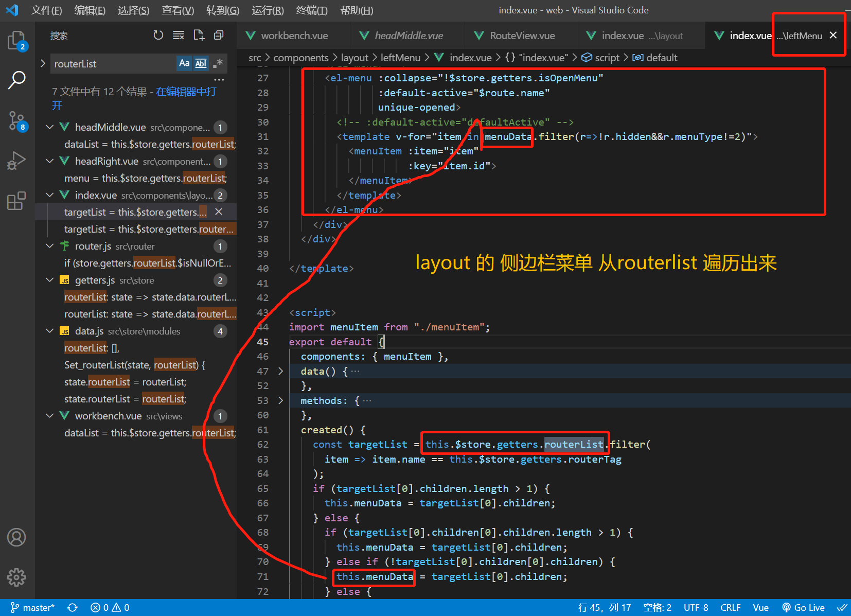
Task: Click the refresh search results icon
Action: [x=158, y=35]
